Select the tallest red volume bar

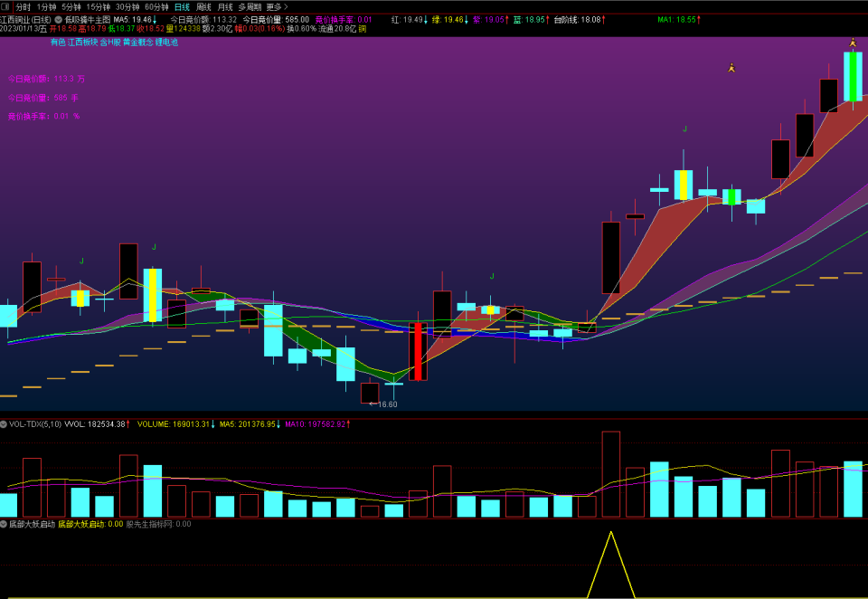(x=611, y=474)
